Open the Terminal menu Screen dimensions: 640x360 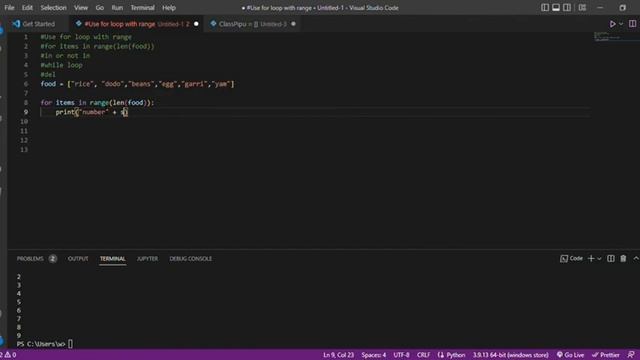click(x=142, y=8)
